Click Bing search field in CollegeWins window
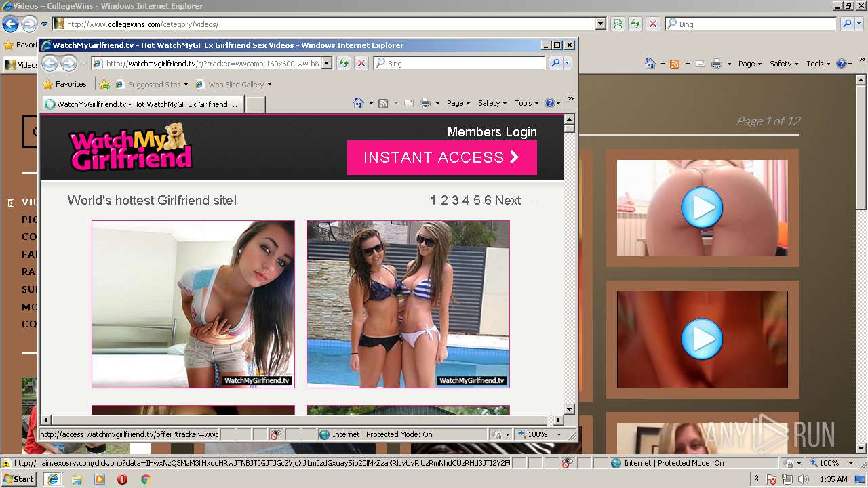Image resolution: width=868 pixels, height=488 pixels. pyautogui.click(x=751, y=24)
